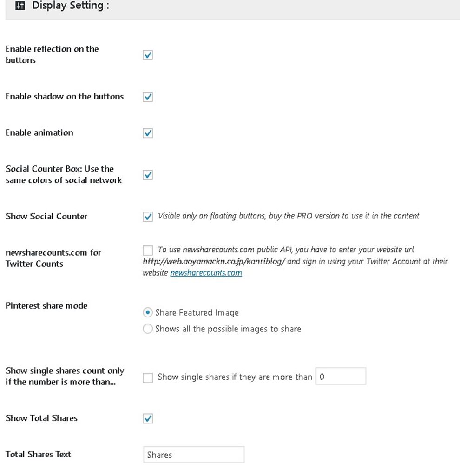Click the Show Total Shares label text

click(x=41, y=418)
